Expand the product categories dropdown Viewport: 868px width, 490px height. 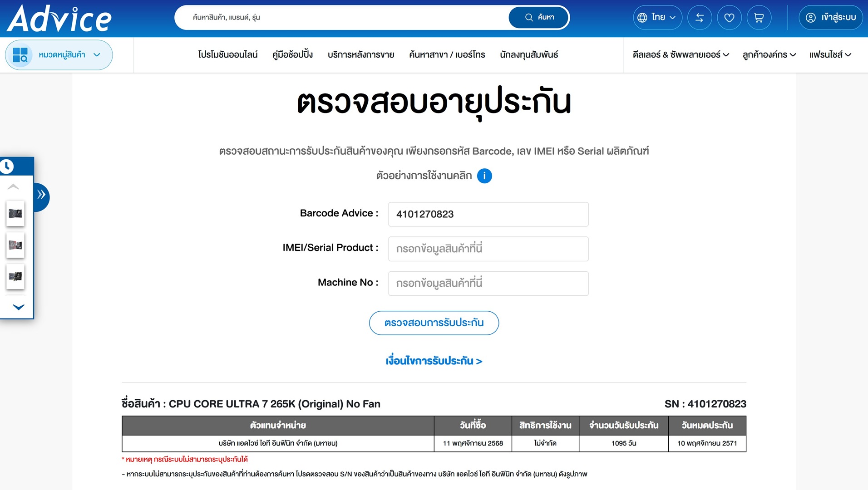pos(59,55)
